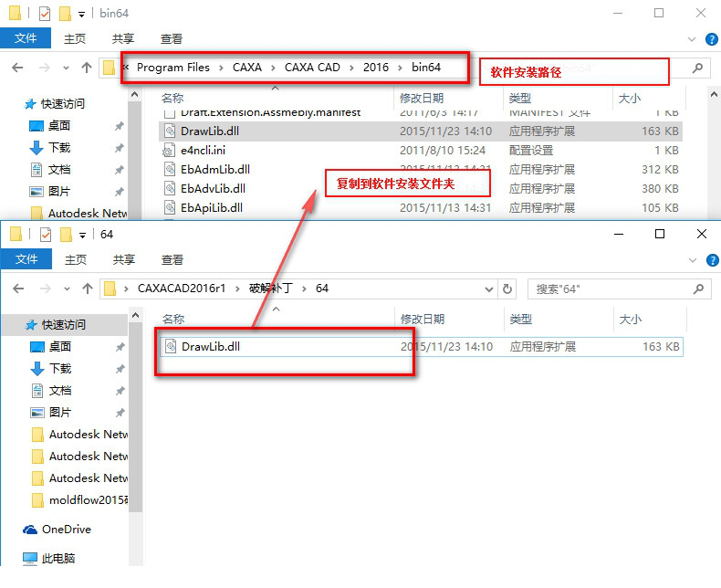Open the 共享 tab in the 64 window

coord(124,259)
